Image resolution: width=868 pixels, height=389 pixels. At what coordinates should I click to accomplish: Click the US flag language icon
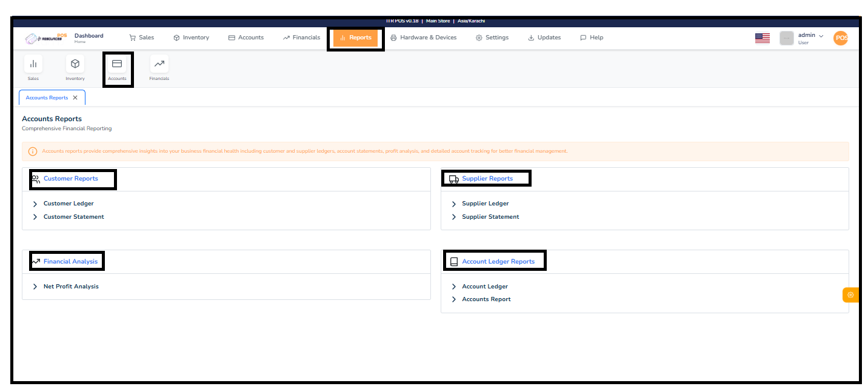tap(762, 37)
